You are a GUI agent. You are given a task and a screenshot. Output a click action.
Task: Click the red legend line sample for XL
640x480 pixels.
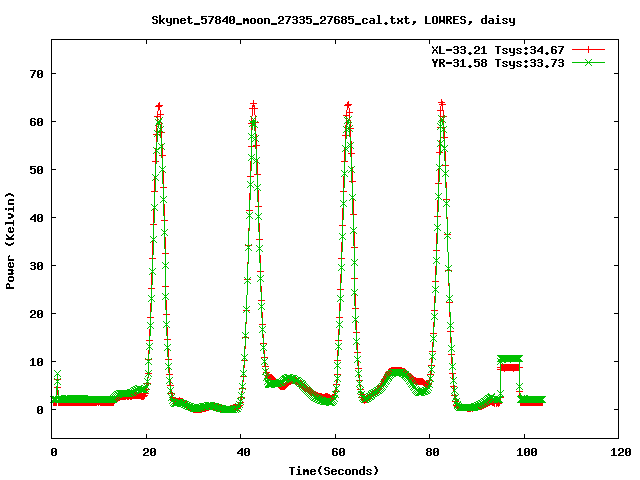588,50
